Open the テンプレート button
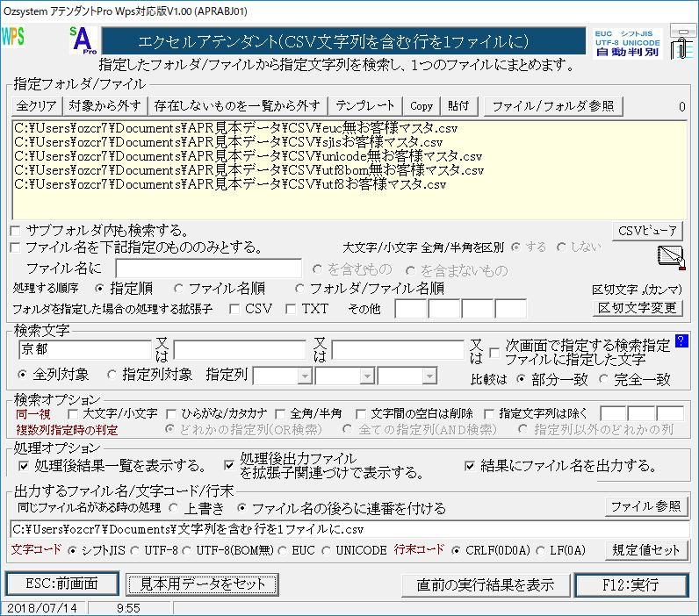 point(365,106)
